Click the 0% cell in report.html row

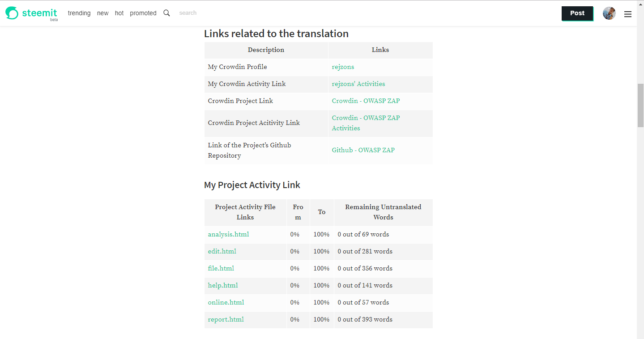(298, 320)
